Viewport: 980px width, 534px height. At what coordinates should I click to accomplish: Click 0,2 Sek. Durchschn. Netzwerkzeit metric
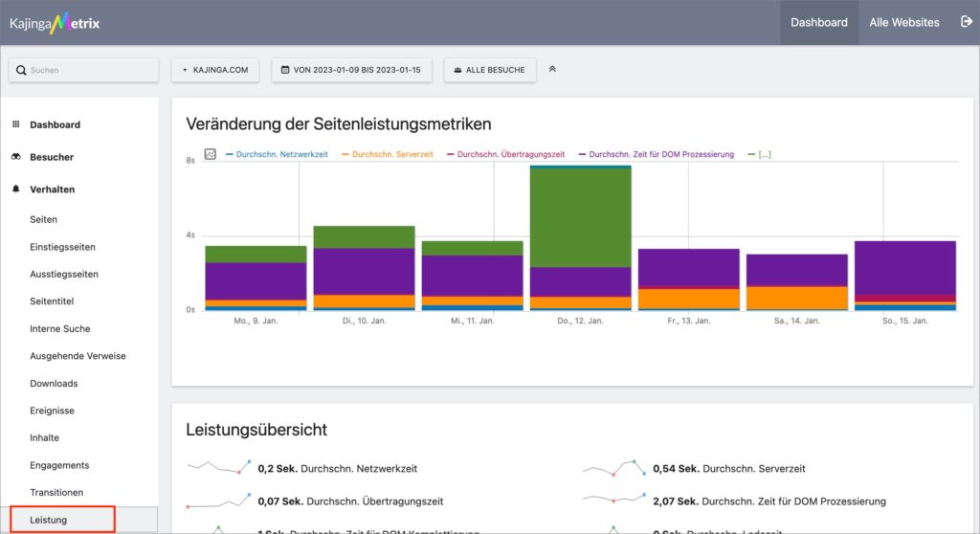(x=338, y=468)
